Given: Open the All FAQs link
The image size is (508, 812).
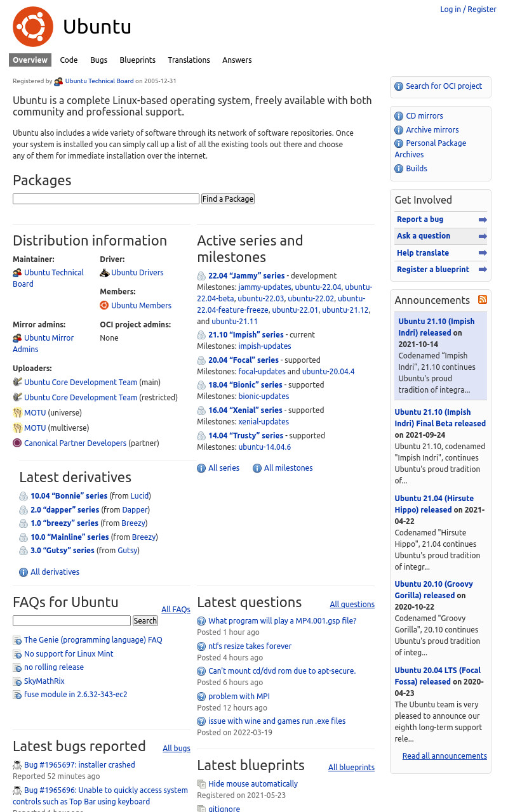Looking at the screenshot, I should (176, 610).
